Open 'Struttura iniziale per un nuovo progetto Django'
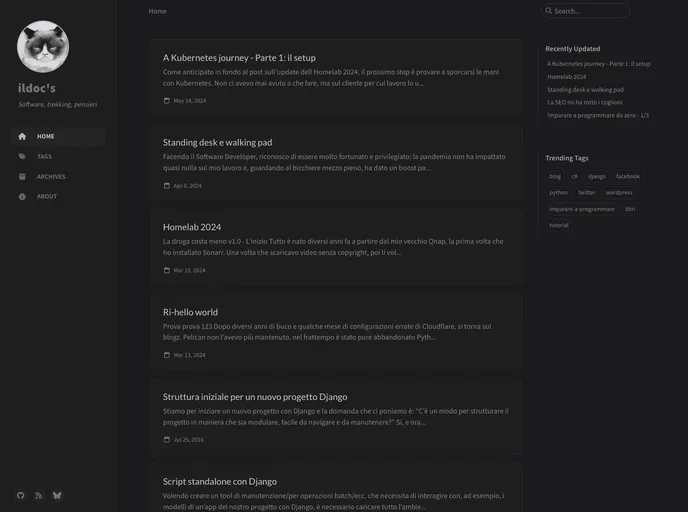 255,397
